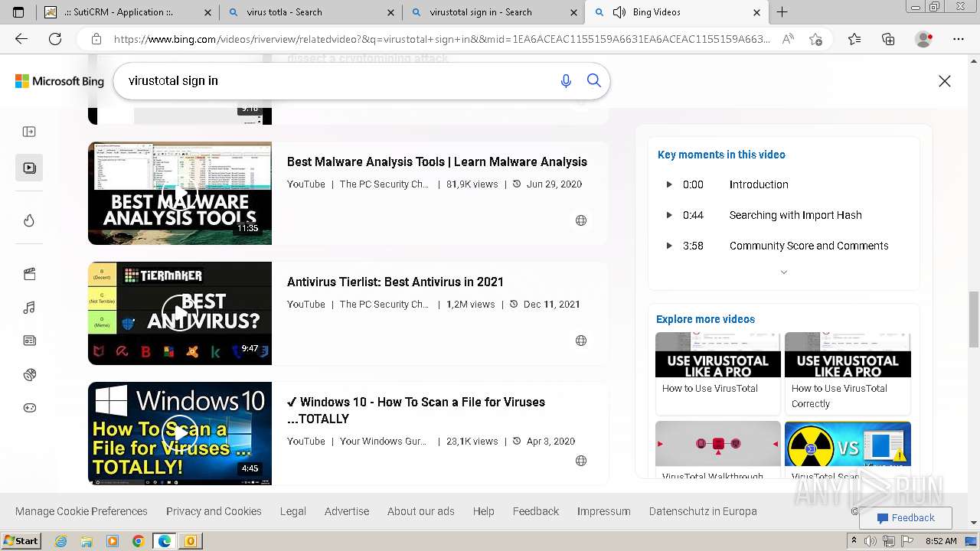The width and height of the screenshot is (980, 551).
Task: Open Manage Cookie Preferences link
Action: point(81,511)
